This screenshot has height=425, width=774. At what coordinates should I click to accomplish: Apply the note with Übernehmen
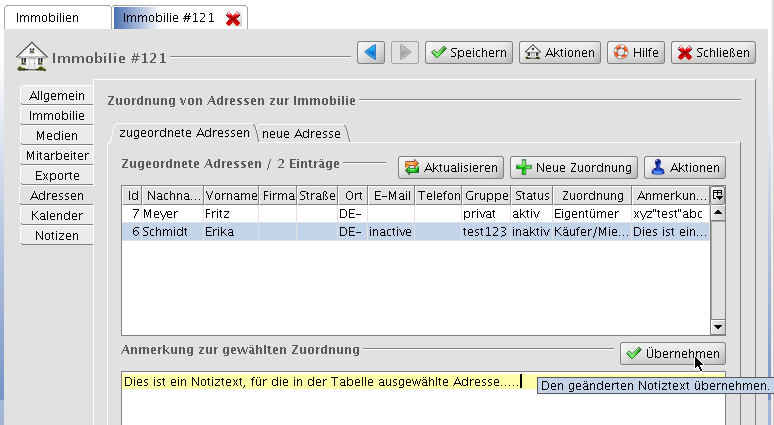coord(672,353)
